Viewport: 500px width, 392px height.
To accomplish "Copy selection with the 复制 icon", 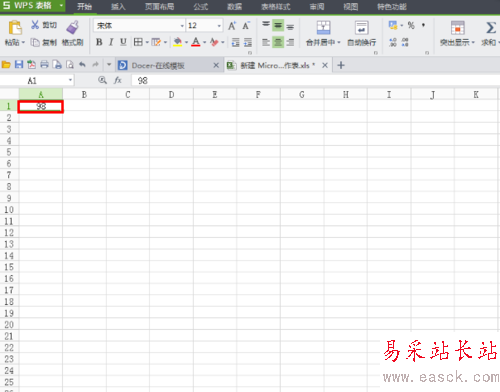I will coord(35,42).
